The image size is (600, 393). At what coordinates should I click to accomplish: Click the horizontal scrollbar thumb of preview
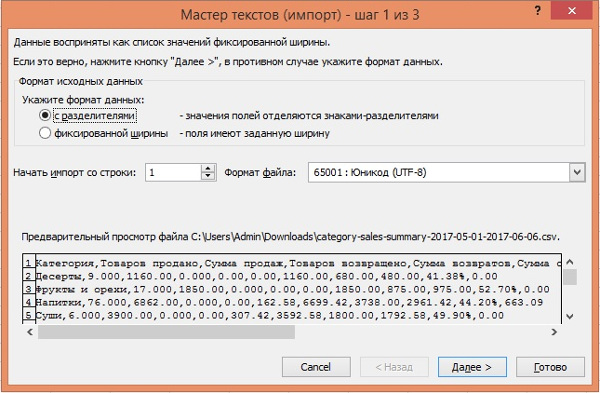(x=166, y=332)
